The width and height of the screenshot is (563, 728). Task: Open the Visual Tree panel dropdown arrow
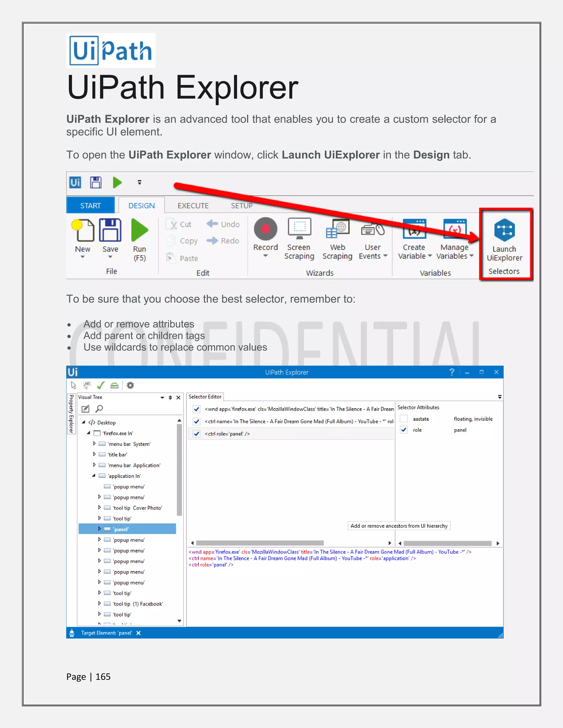162,397
